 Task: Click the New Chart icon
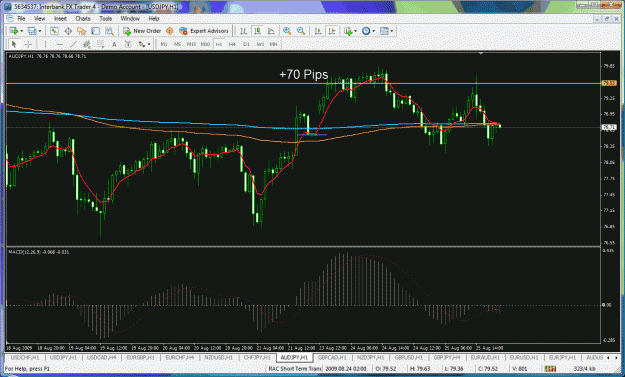click(14, 31)
